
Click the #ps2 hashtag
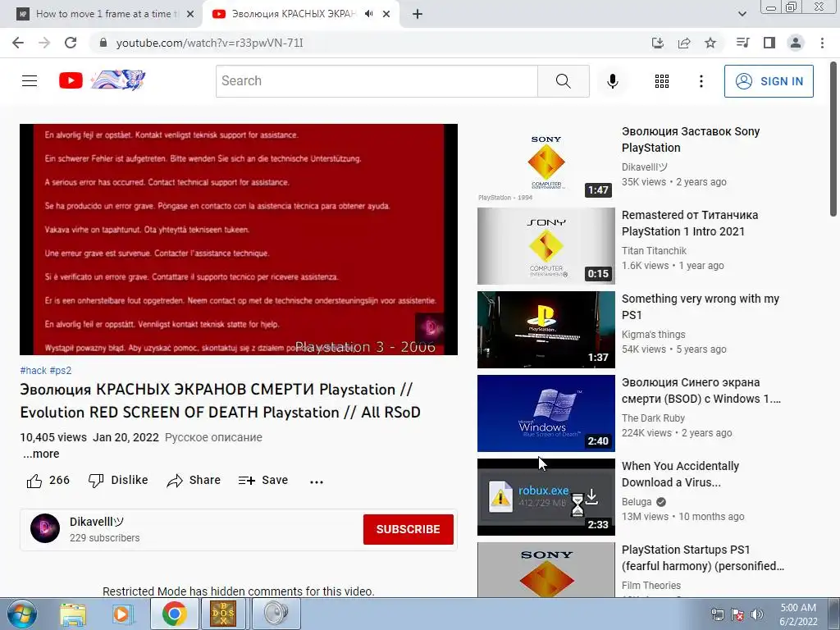tap(61, 370)
